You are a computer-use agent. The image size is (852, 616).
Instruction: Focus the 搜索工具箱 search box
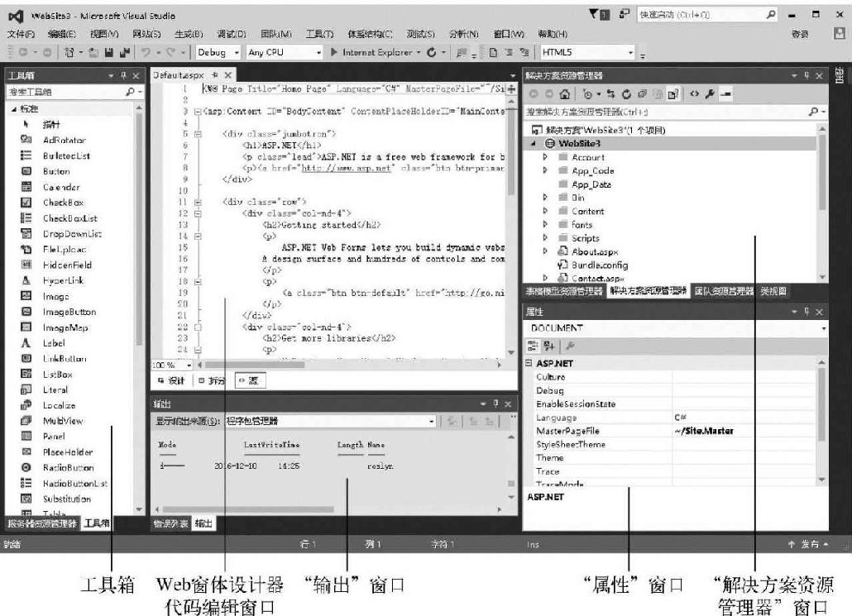74,92
